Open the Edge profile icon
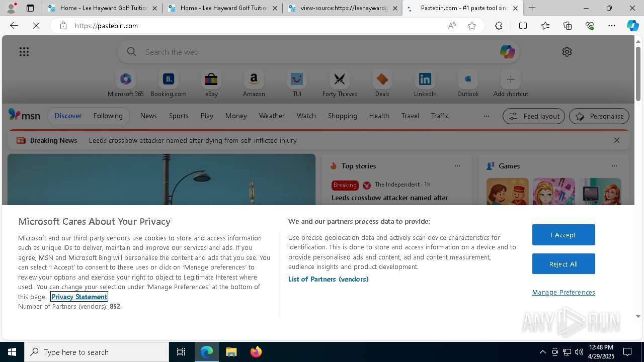Image resolution: width=644 pixels, height=362 pixels. [11, 8]
